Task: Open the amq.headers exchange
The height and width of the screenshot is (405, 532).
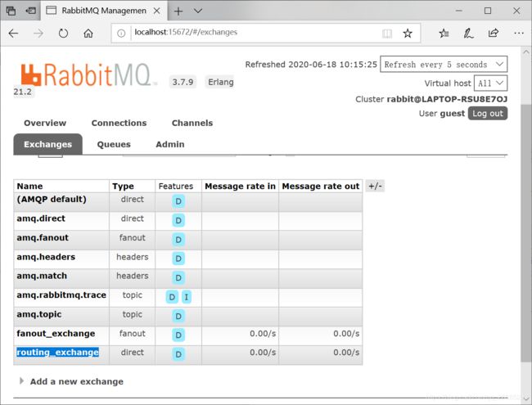Action: (46, 257)
